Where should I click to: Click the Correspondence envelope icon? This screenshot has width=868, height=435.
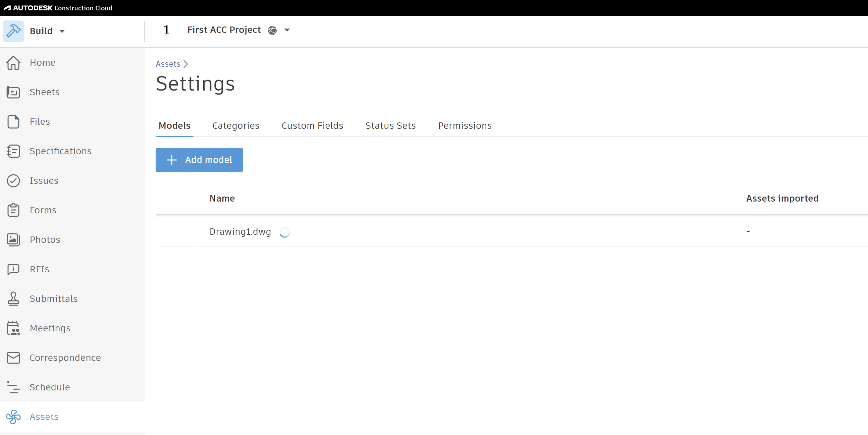(x=13, y=358)
